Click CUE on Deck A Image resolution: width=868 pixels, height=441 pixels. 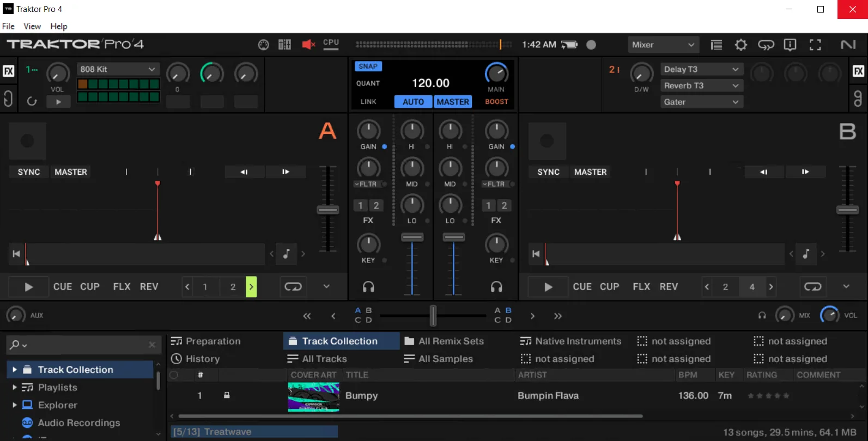(63, 287)
